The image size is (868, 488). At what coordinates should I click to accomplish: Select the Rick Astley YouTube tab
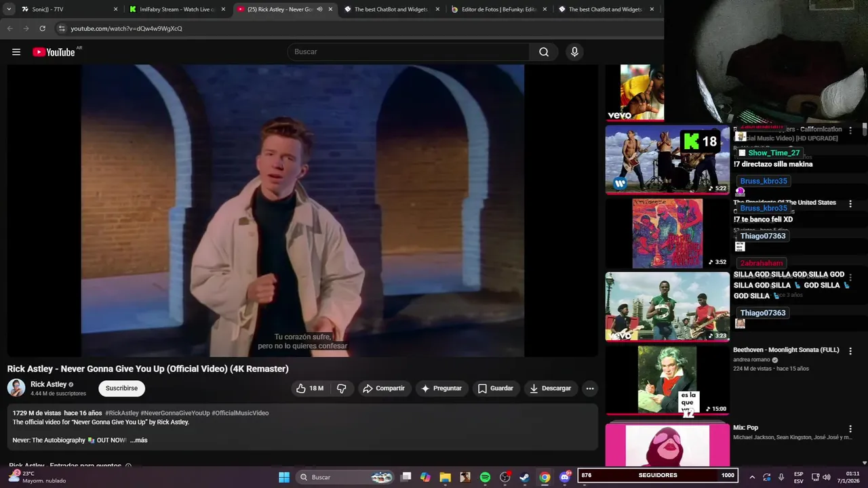click(x=285, y=9)
